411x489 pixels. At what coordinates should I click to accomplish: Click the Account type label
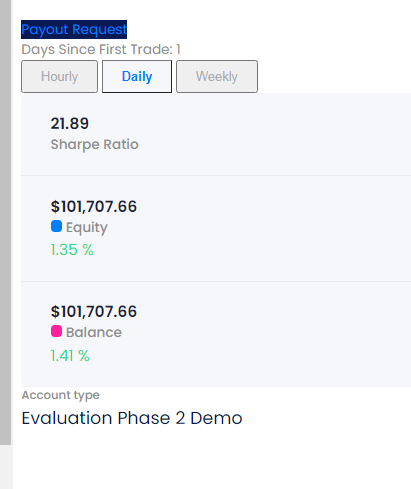point(61,395)
